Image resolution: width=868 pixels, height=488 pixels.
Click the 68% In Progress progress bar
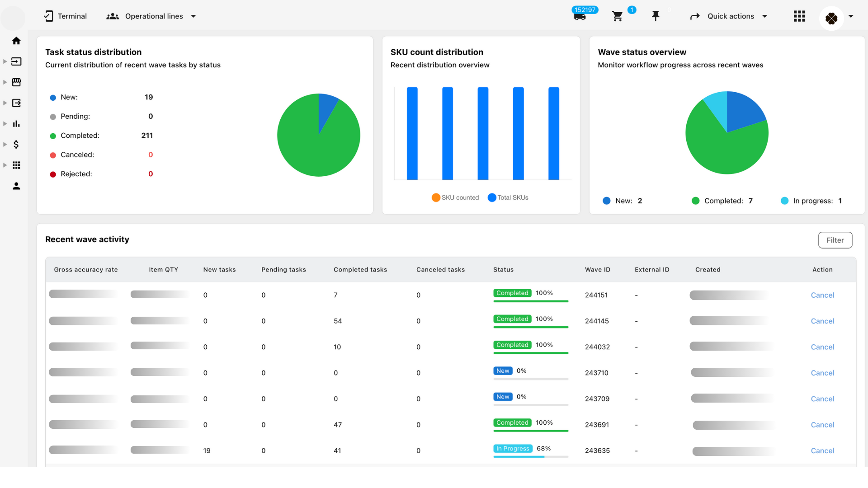click(530, 456)
